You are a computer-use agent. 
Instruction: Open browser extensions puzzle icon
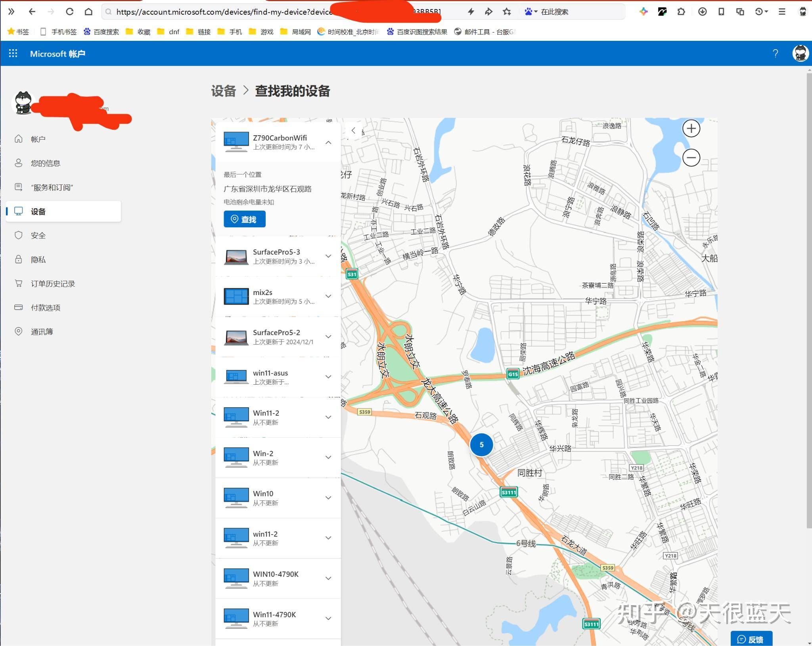(681, 12)
